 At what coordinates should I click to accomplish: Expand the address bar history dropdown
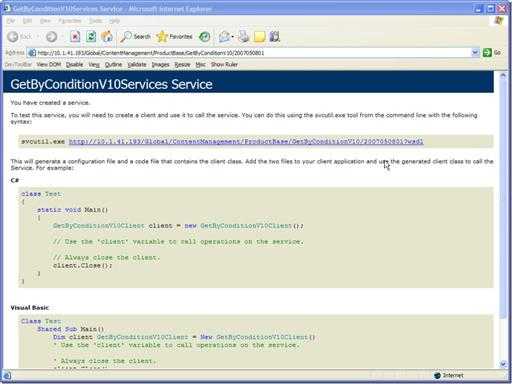pos(475,53)
